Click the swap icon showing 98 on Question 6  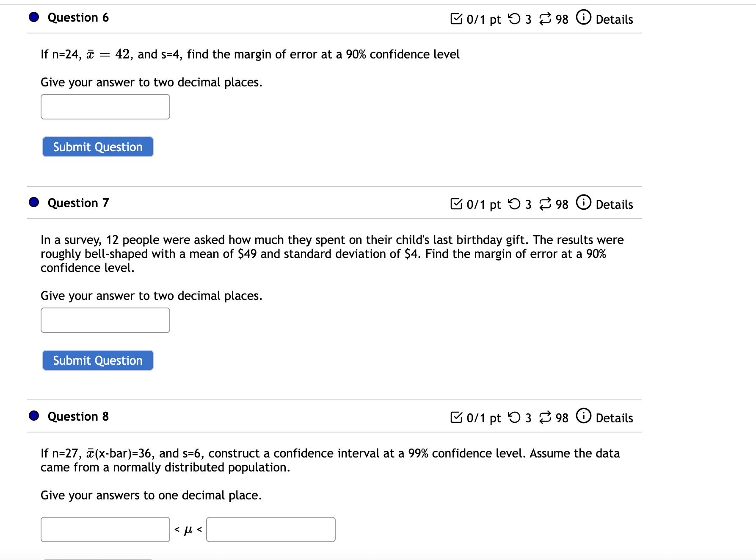pyautogui.click(x=544, y=18)
